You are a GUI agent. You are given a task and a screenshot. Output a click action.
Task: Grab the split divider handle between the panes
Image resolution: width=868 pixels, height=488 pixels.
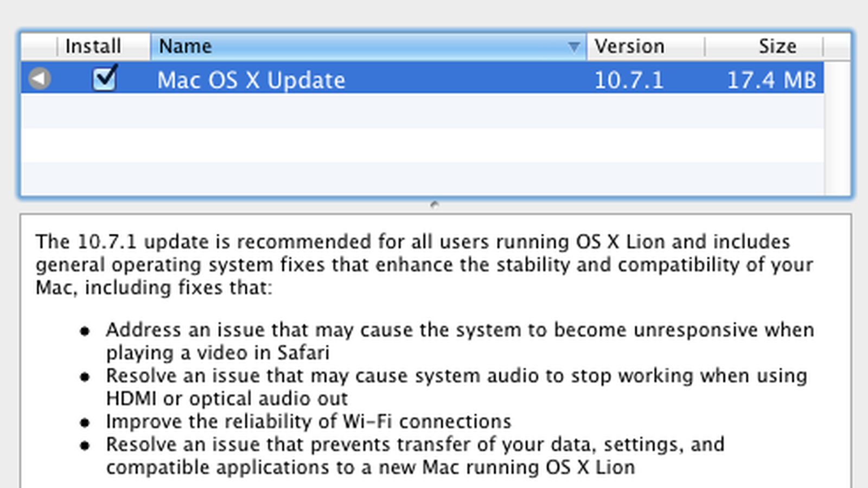tap(434, 205)
